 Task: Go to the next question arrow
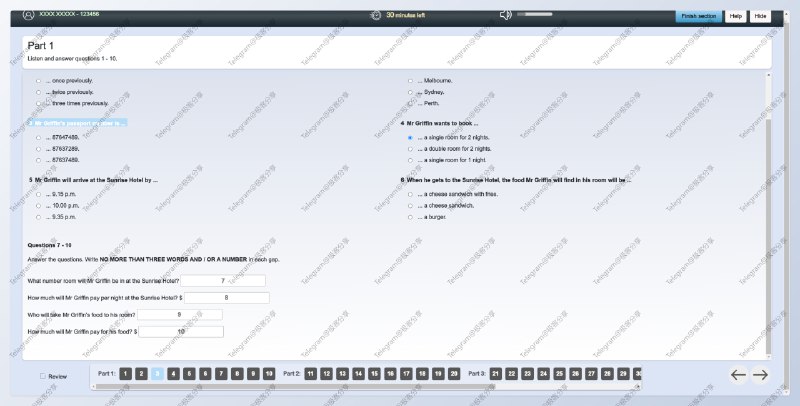(x=760, y=375)
